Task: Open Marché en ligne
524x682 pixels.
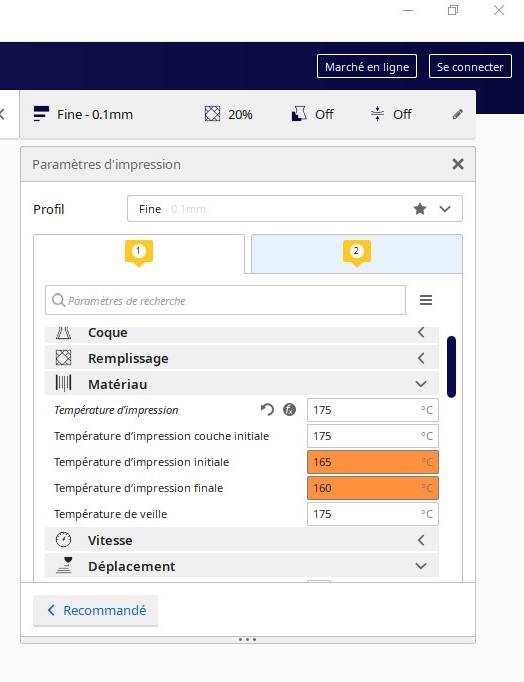Action: [367, 67]
